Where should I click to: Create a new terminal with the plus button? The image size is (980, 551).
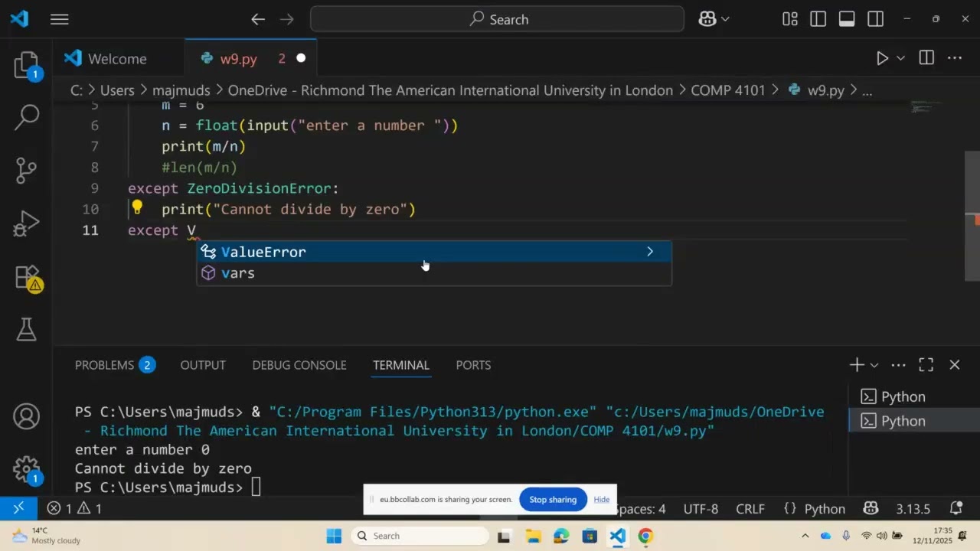857,365
